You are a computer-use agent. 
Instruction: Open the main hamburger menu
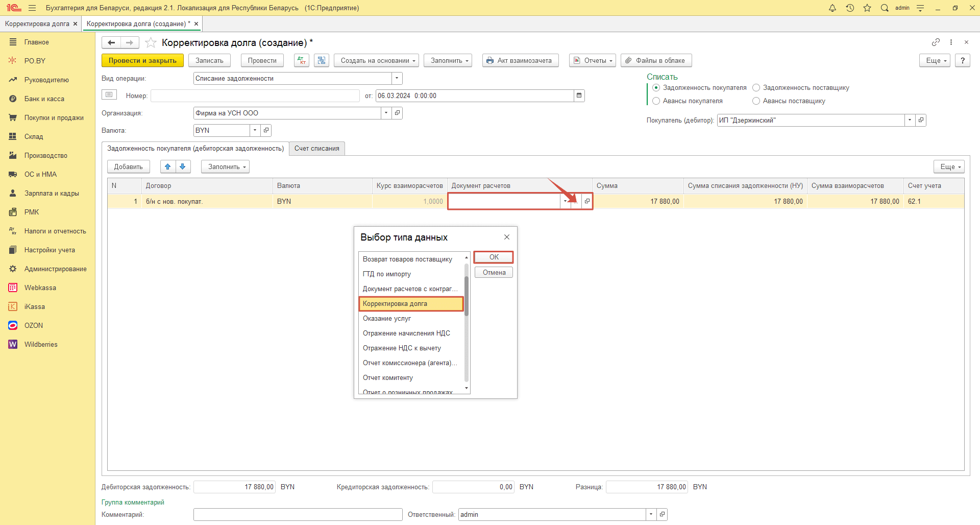click(32, 8)
